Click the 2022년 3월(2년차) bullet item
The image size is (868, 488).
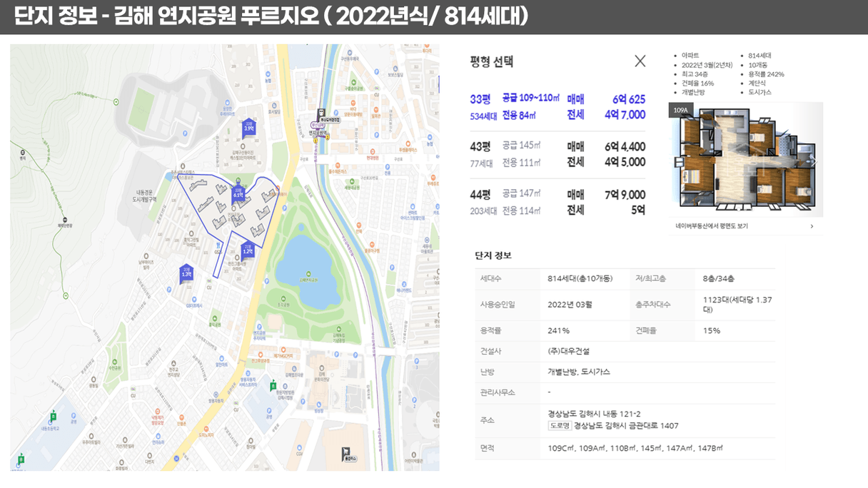click(x=707, y=65)
